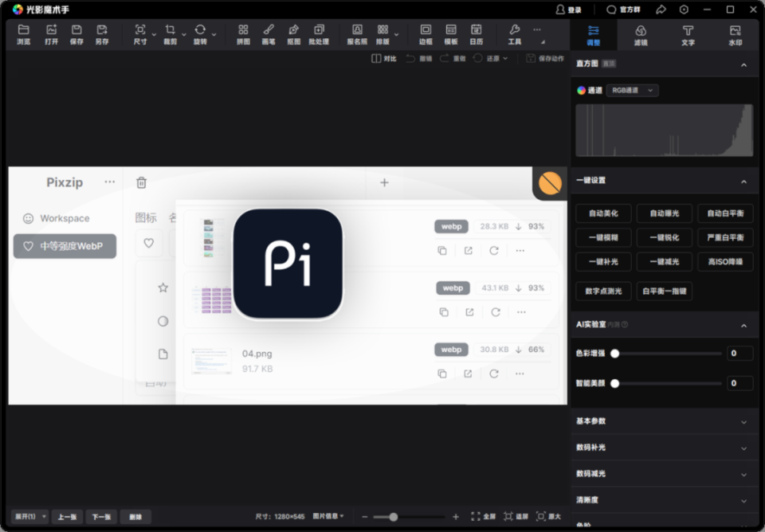Collapse the 一键设置 panel
This screenshot has width=765, height=532.
743,181
